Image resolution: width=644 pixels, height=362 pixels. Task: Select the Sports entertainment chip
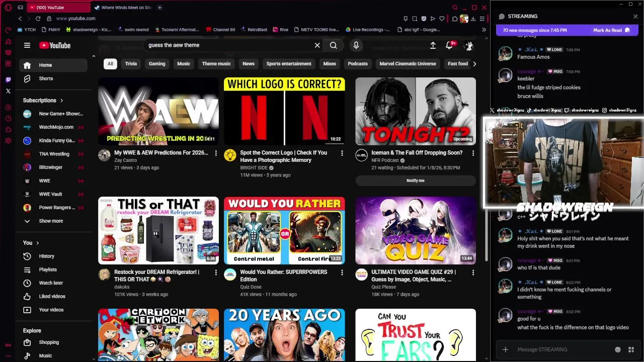[x=289, y=64]
